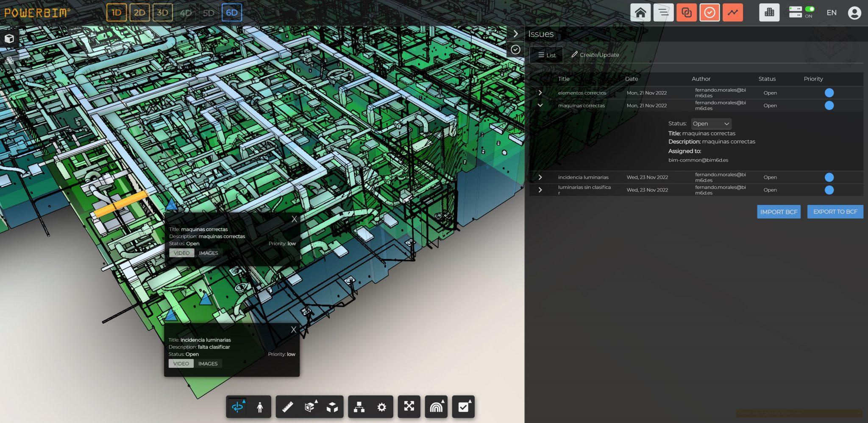The width and height of the screenshot is (868, 423).
Task: Toggle the issues panel checkmark on viewer edge
Action: pos(516,50)
